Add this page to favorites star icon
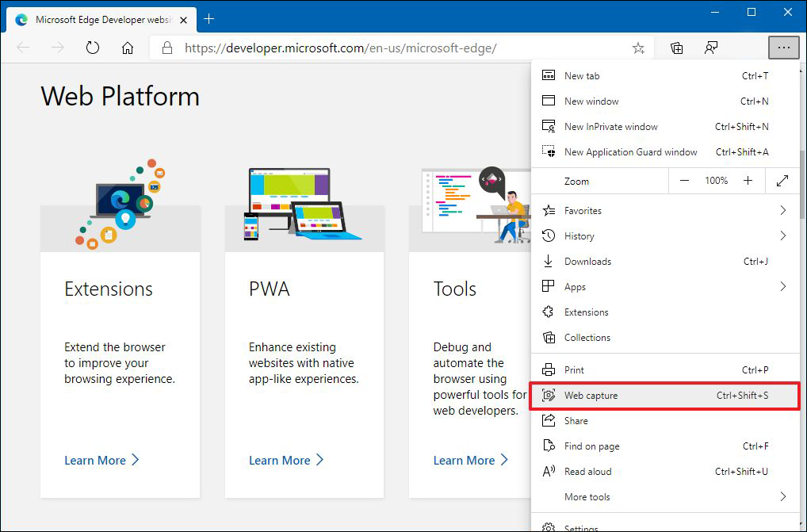This screenshot has width=807, height=532. 638,48
